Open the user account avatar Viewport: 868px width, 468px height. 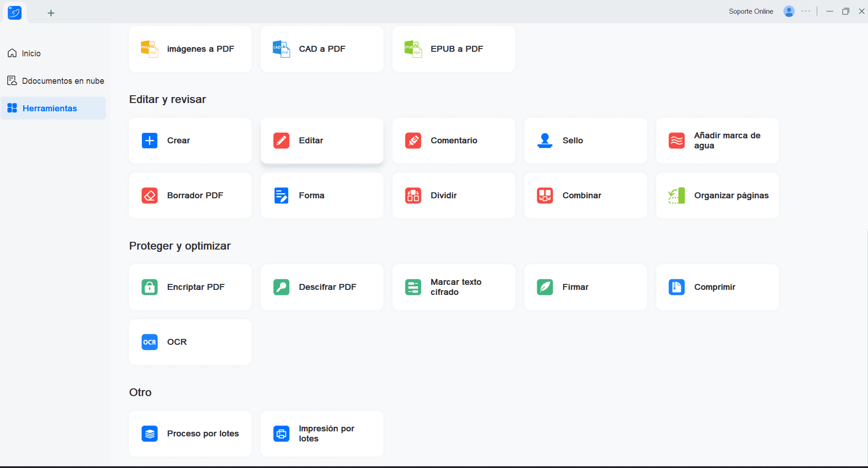pos(788,11)
